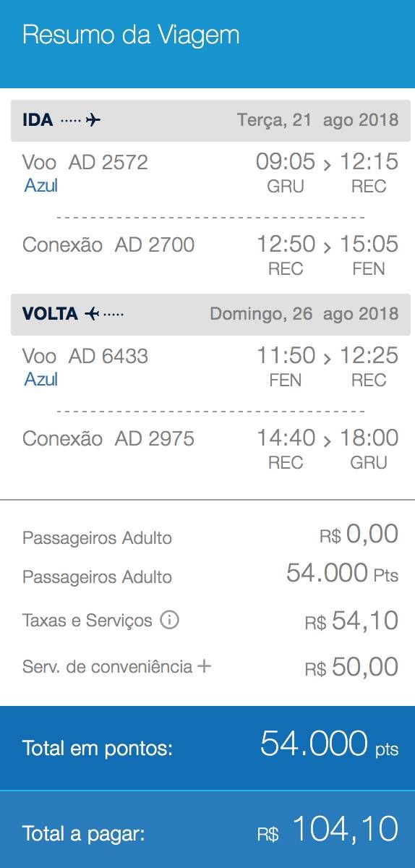The image size is (415, 868).
Task: Click the Total em pontos bar
Action: pos(208,748)
